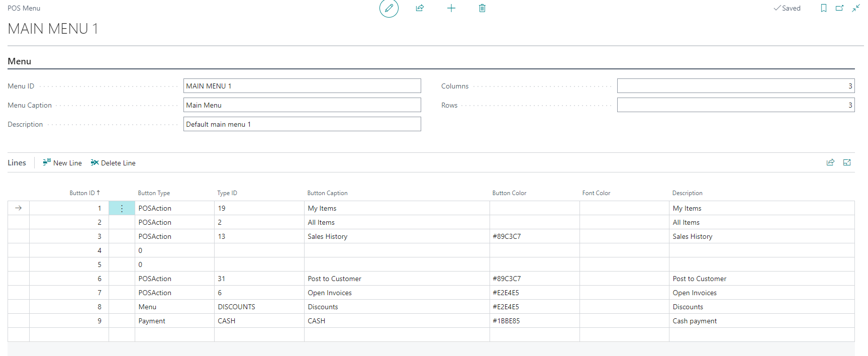Expand the Lines section to full view

click(x=847, y=162)
